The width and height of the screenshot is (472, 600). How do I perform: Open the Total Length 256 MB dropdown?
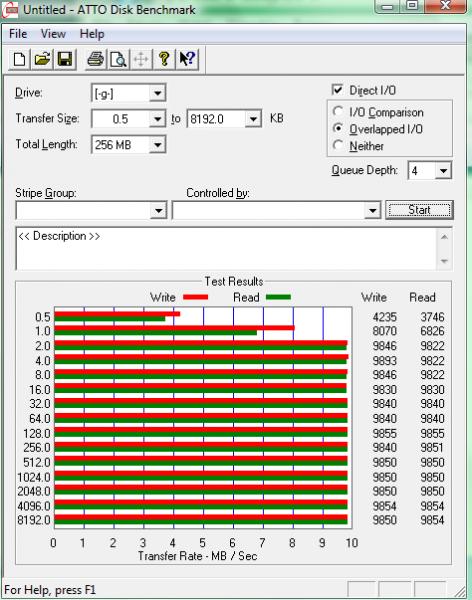(157, 145)
